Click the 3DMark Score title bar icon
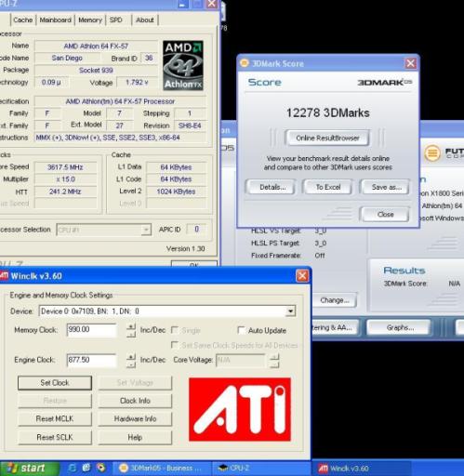The image size is (464, 476). (245, 63)
